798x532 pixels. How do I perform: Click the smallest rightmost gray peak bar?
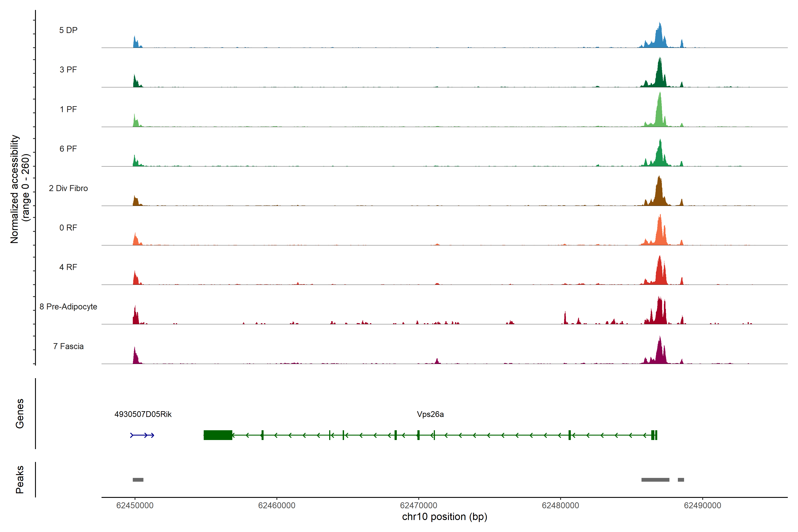tap(681, 480)
